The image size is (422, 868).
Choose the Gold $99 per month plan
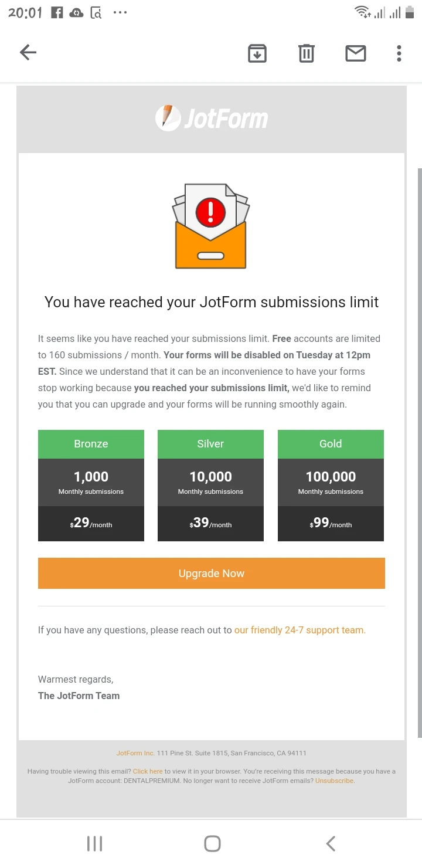tap(331, 485)
